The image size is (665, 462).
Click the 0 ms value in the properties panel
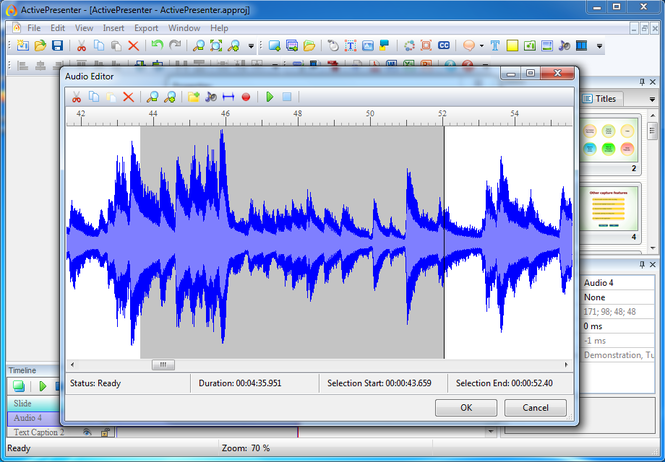point(619,326)
